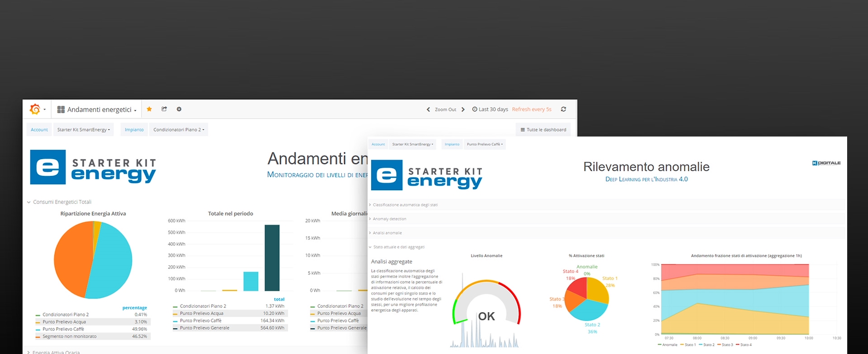Open the Tutte le dashboard menu
The image size is (868, 354).
point(543,130)
